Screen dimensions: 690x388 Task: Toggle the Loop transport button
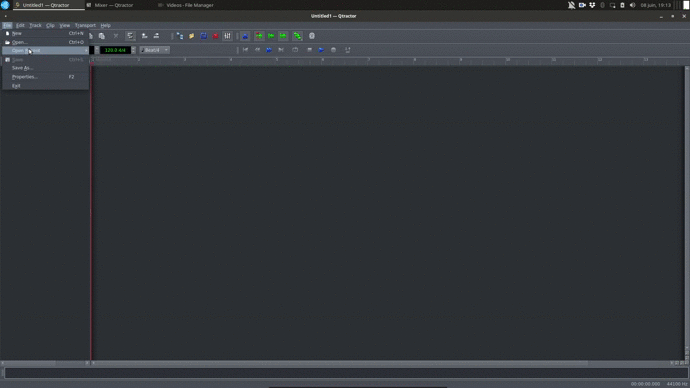[295, 50]
